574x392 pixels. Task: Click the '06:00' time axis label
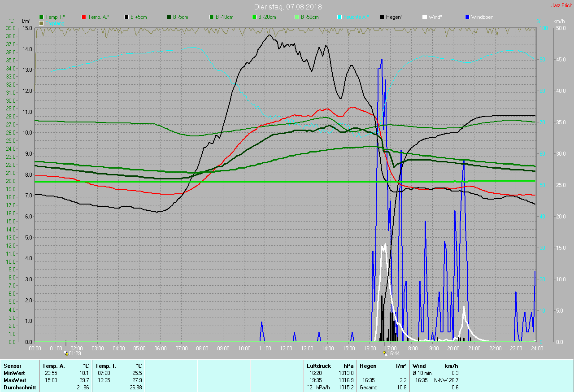tap(161, 348)
